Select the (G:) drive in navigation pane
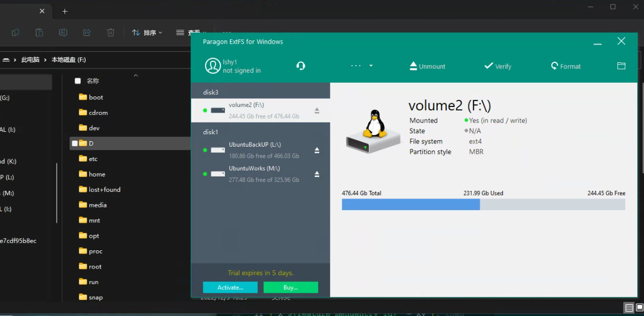Viewport: 644px width, 316px height. click(x=5, y=98)
